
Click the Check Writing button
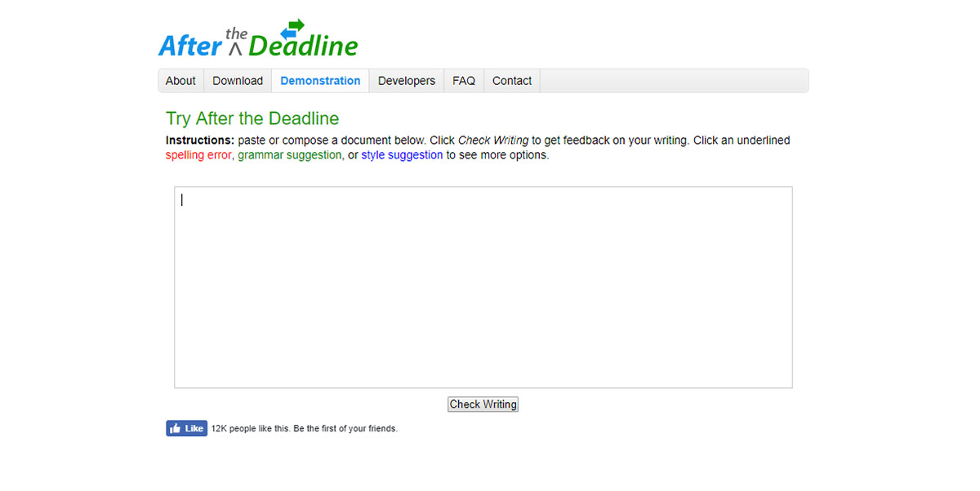coord(483,404)
